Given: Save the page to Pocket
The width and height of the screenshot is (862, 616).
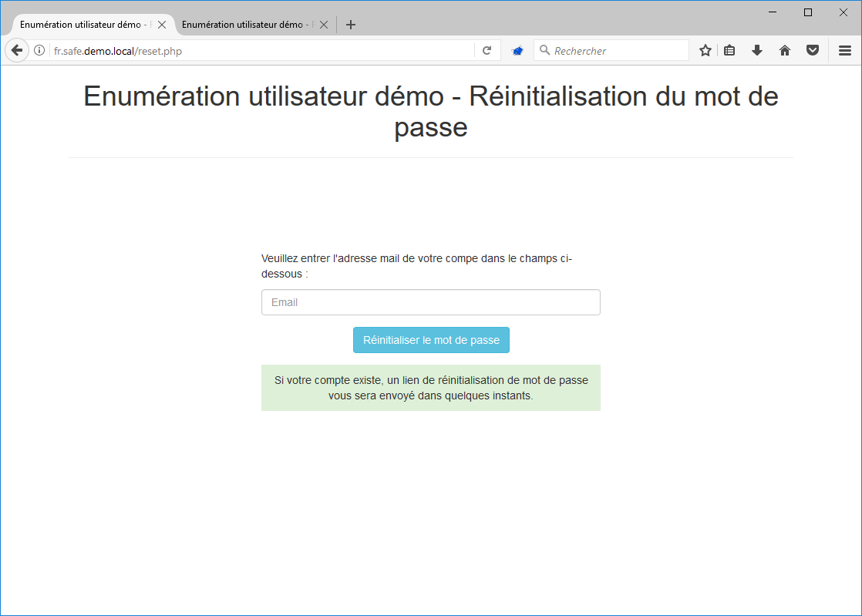Looking at the screenshot, I should tap(813, 49).
